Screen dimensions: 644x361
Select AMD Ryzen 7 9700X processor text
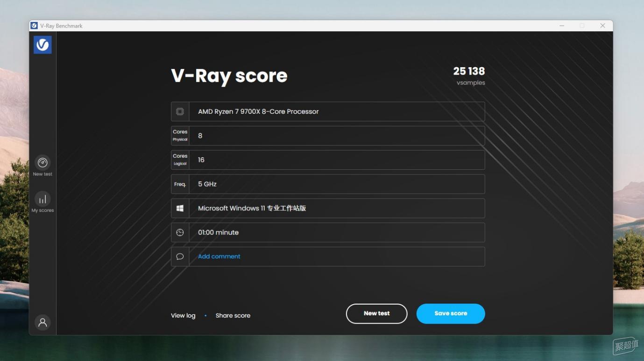point(258,111)
